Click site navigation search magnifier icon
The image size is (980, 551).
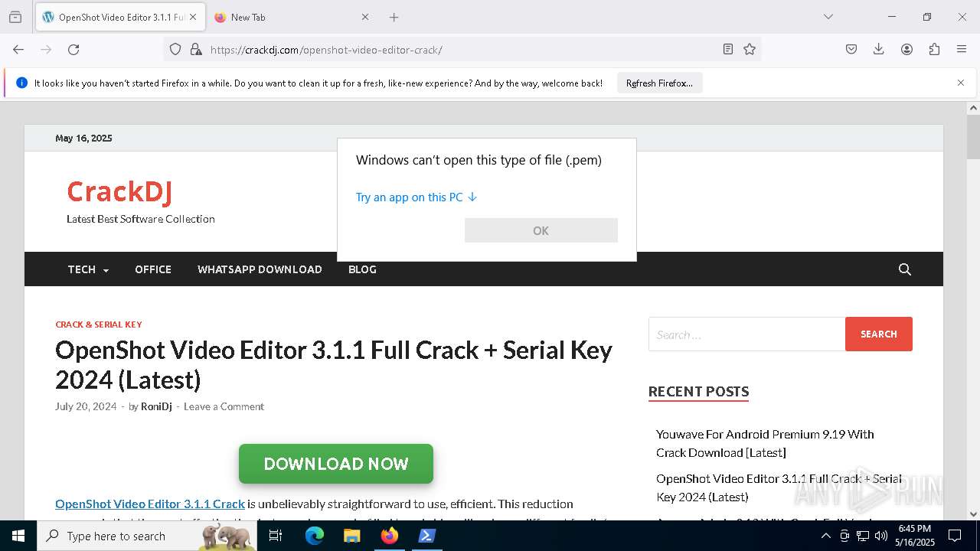[x=904, y=269]
